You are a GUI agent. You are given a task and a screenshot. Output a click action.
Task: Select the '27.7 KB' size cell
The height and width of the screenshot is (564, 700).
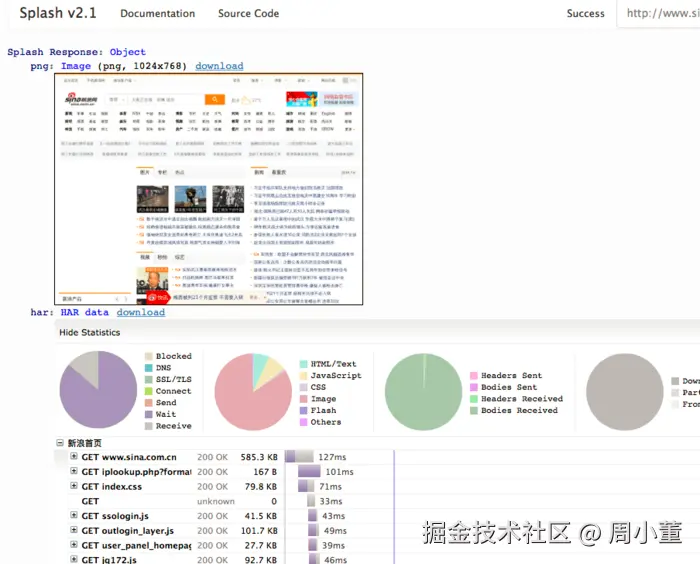click(x=261, y=545)
